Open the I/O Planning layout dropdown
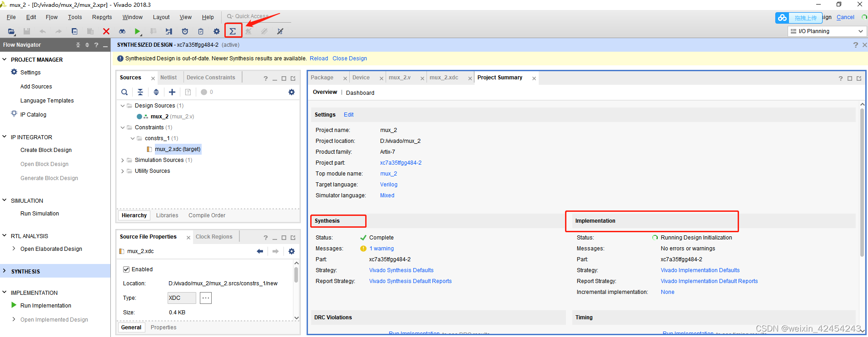The height and width of the screenshot is (337, 868). (827, 31)
